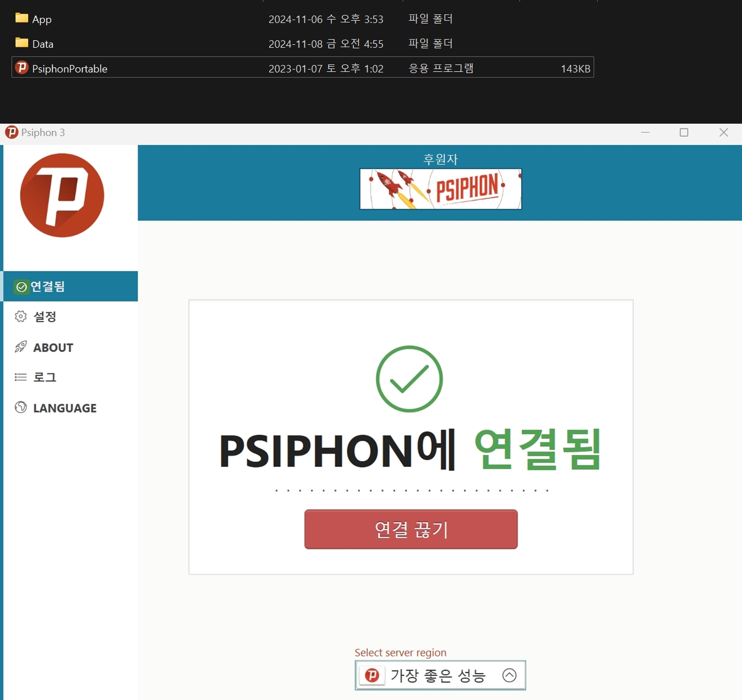This screenshot has height=700, width=742.
Task: Click the Psiphon sponsor banner image
Action: point(441,189)
